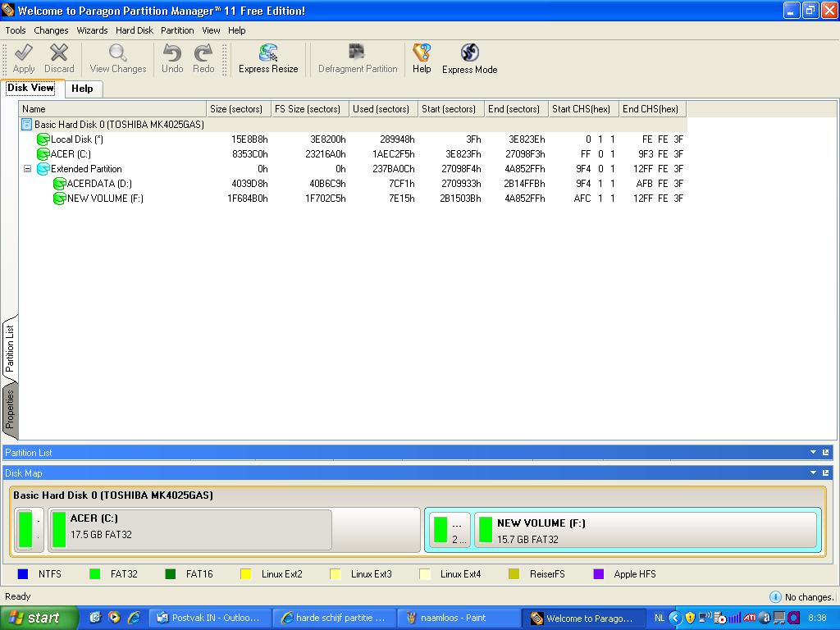Select the vertical Partition List side tab
This screenshot has height=630, width=840.
point(10,348)
